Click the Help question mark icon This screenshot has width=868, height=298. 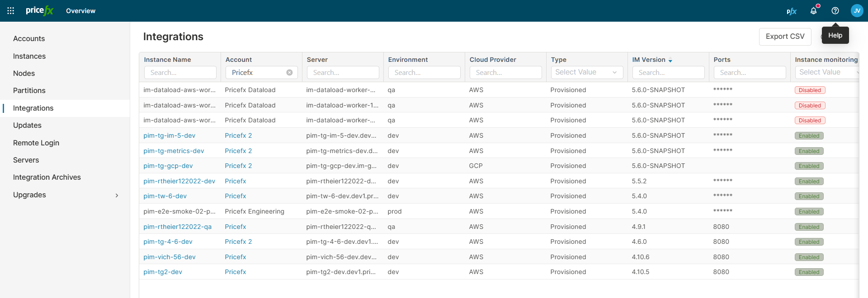click(835, 11)
